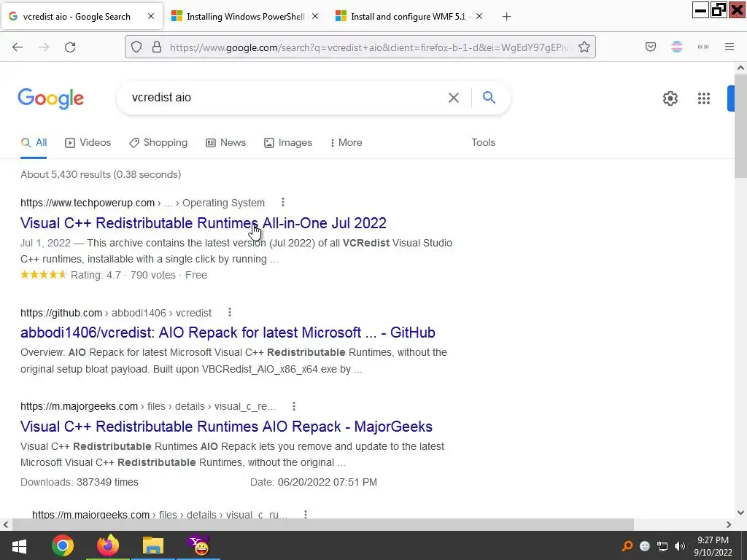Click 'Date: 06/20/2022 07:51 PM' text
The image size is (747, 560).
click(314, 482)
